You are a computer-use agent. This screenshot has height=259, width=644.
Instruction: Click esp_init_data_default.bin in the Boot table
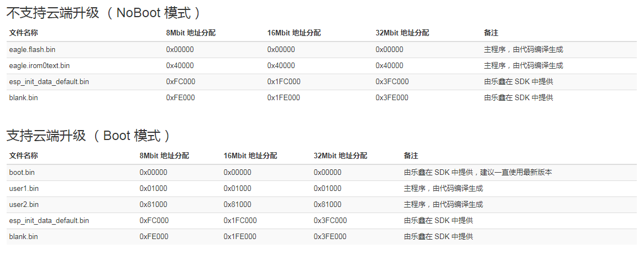pos(49,221)
